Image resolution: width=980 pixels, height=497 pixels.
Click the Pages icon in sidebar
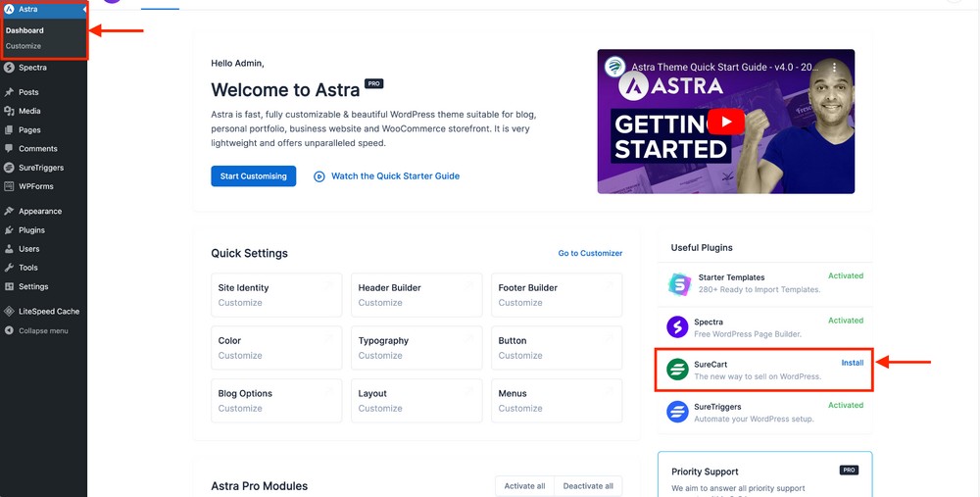[9, 130]
